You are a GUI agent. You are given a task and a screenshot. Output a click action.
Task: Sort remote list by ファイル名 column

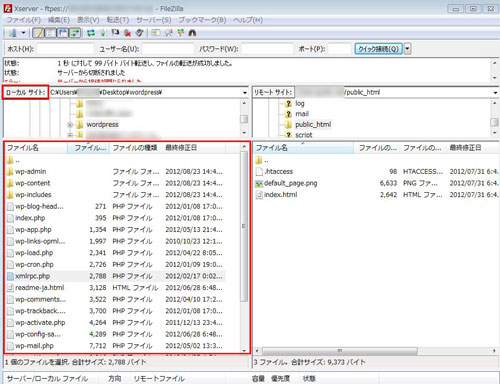point(304,148)
